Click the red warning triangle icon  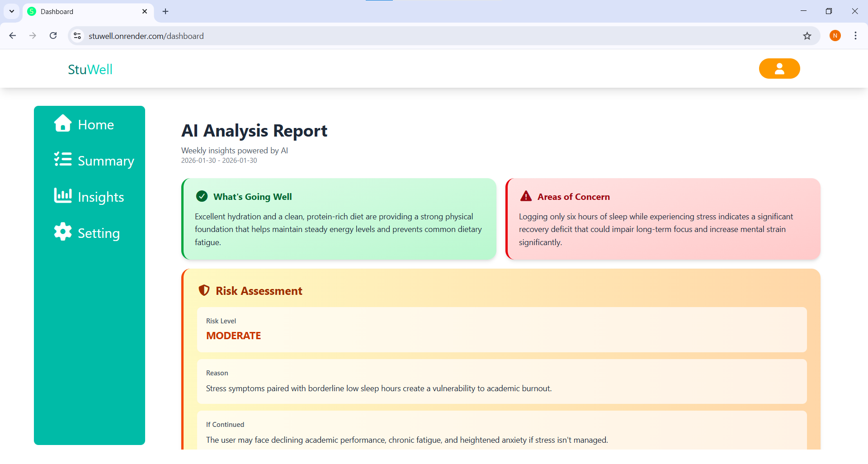pyautogui.click(x=526, y=196)
